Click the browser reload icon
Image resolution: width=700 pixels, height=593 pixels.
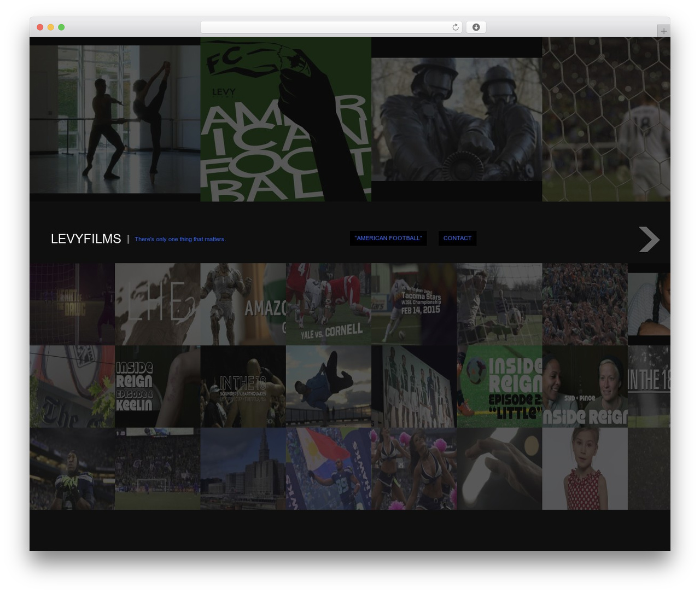coord(456,27)
